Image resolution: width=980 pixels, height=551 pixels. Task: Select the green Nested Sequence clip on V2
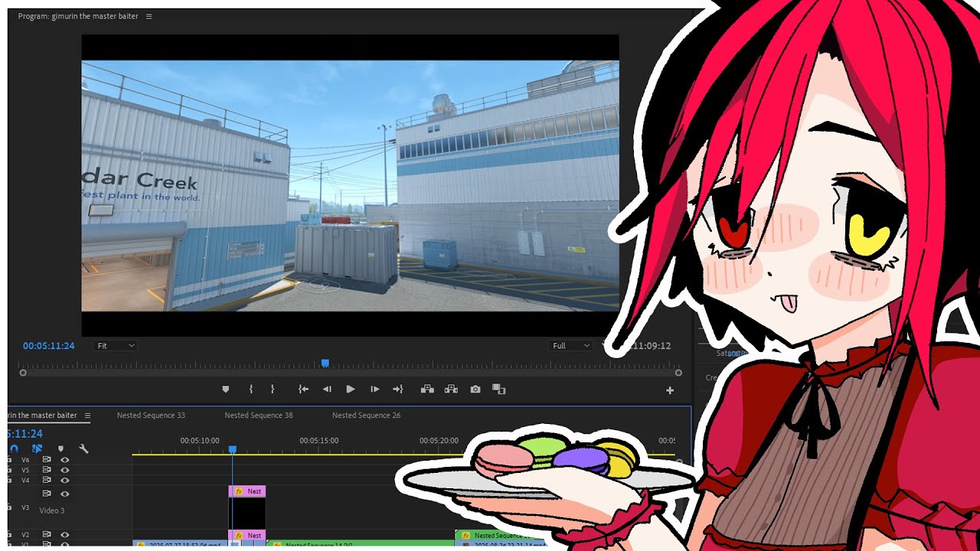(496, 536)
